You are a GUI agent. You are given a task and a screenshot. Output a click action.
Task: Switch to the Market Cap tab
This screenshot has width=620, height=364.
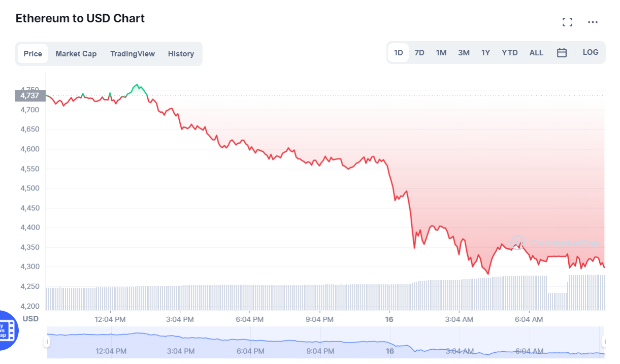coord(76,53)
